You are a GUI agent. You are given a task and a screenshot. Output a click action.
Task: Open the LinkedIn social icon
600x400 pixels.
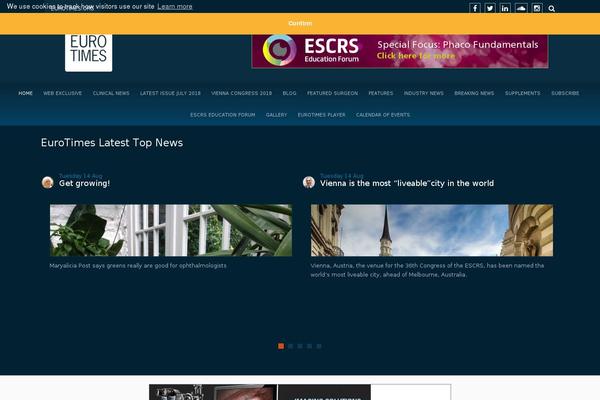(505, 8)
